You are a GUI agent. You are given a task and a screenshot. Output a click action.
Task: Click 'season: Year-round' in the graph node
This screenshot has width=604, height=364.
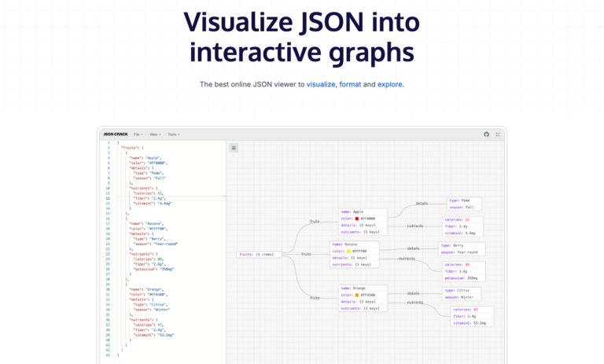(459, 252)
